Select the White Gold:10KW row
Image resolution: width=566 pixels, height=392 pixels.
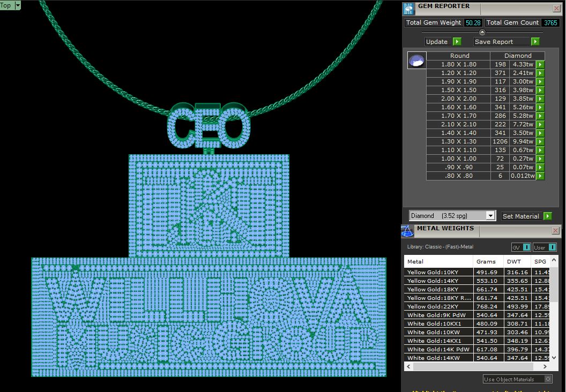coord(477,333)
